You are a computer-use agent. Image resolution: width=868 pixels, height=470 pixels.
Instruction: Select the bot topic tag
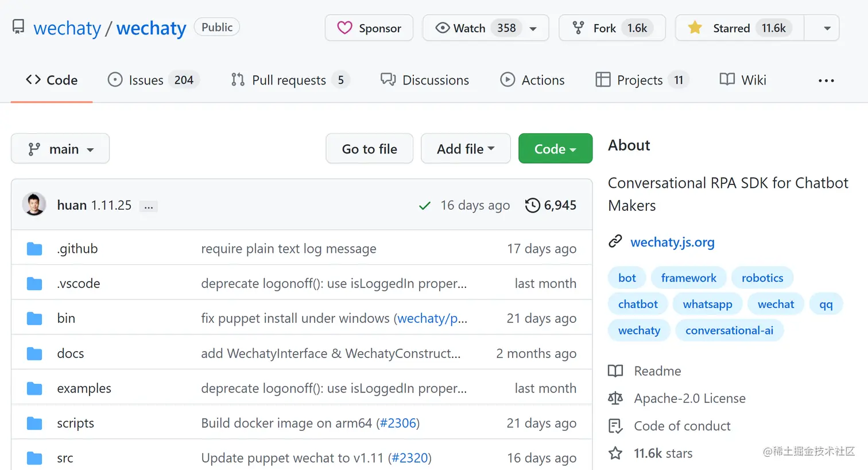(627, 278)
